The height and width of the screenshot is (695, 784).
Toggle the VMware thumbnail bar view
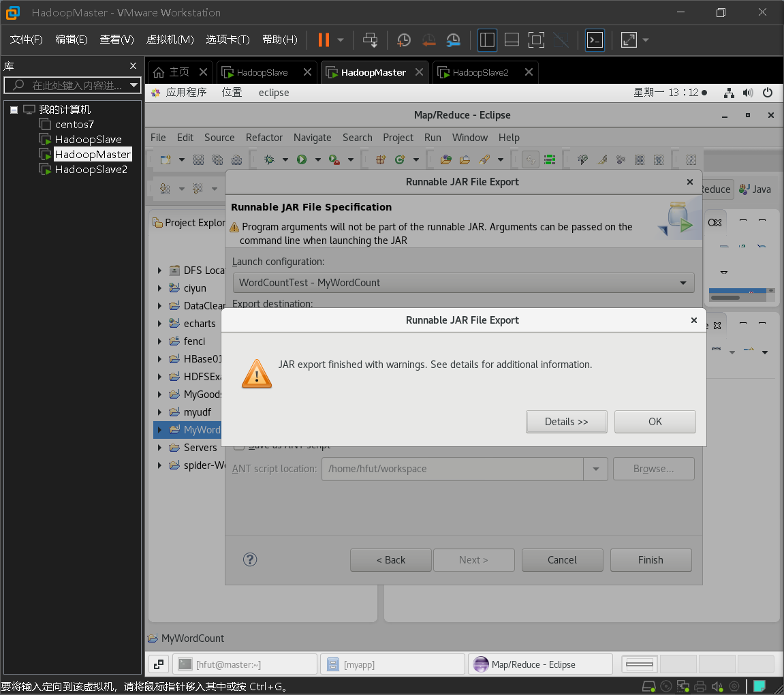(x=512, y=40)
